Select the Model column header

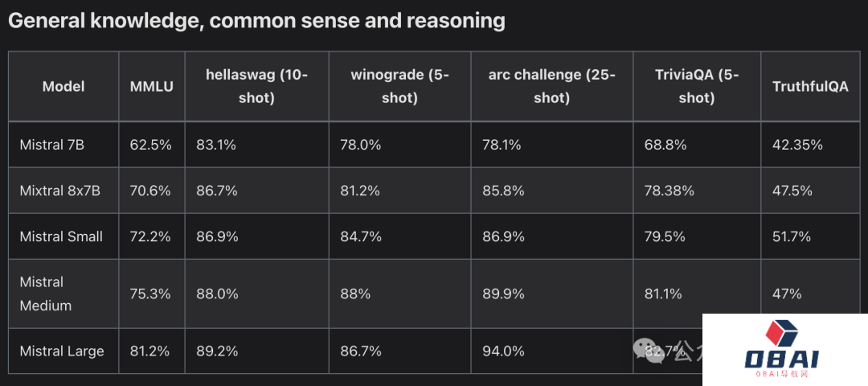click(63, 86)
